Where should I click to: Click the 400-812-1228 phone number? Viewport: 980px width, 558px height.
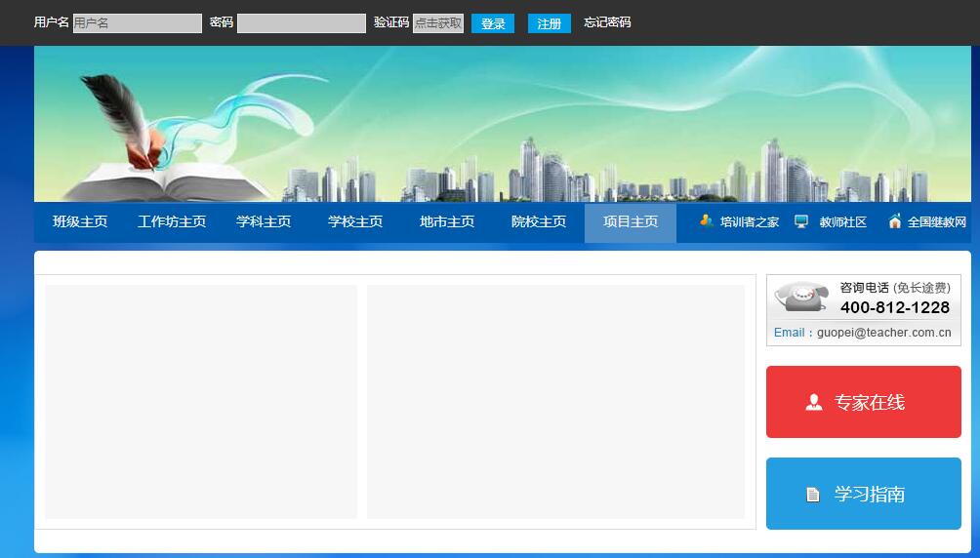pyautogui.click(x=895, y=307)
